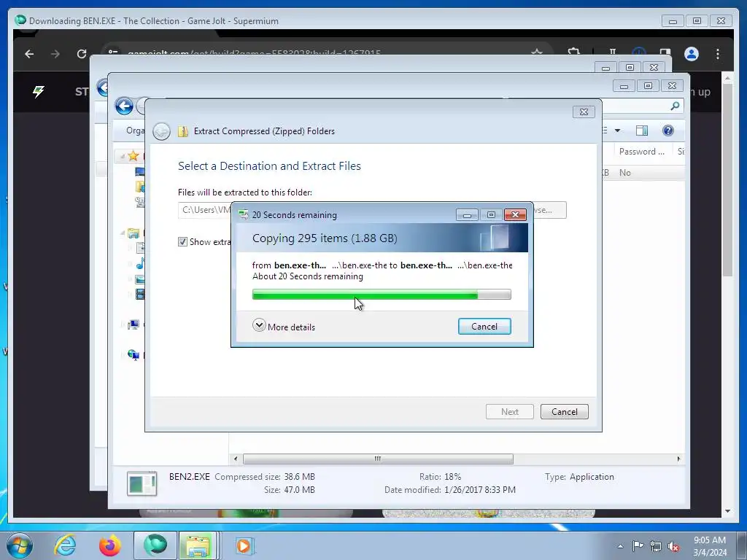Click the destination folder path field
The height and width of the screenshot is (560, 747).
pos(205,210)
